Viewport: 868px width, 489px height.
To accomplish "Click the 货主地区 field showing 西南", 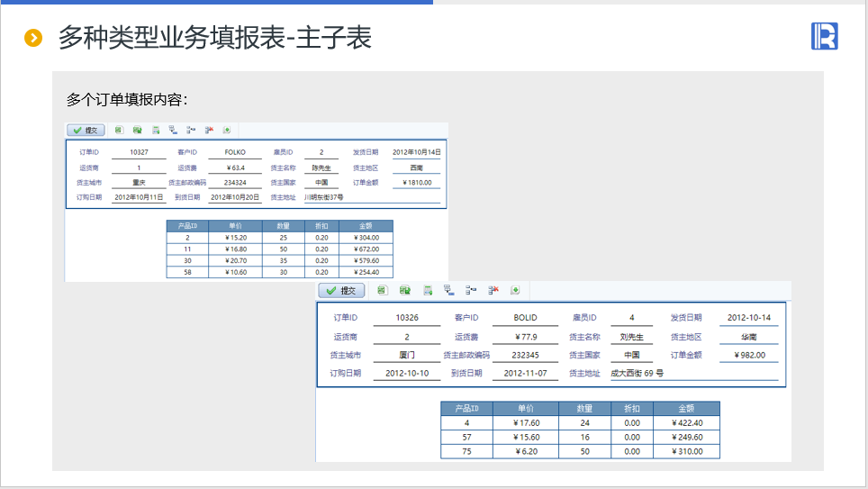I will pyautogui.click(x=416, y=168).
